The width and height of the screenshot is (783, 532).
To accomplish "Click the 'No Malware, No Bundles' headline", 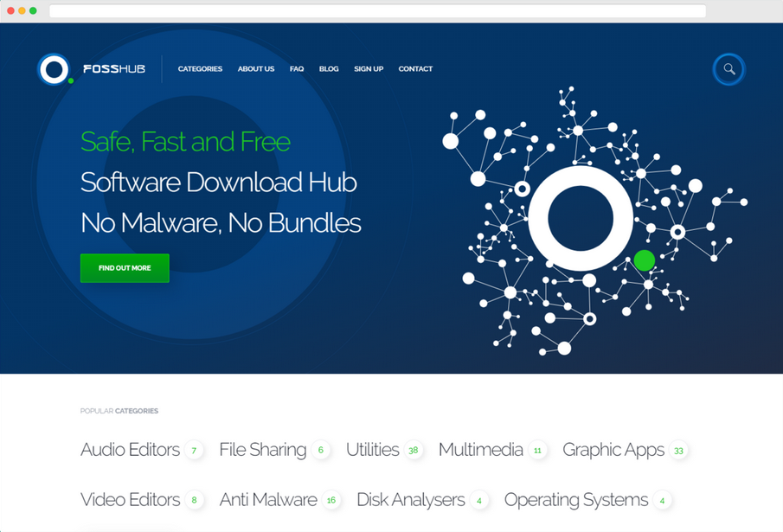I will point(221,222).
